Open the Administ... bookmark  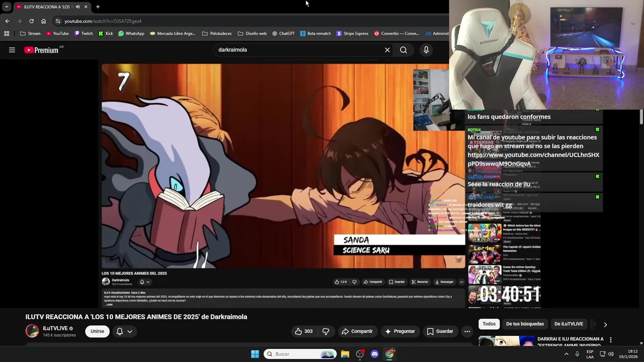(x=437, y=34)
